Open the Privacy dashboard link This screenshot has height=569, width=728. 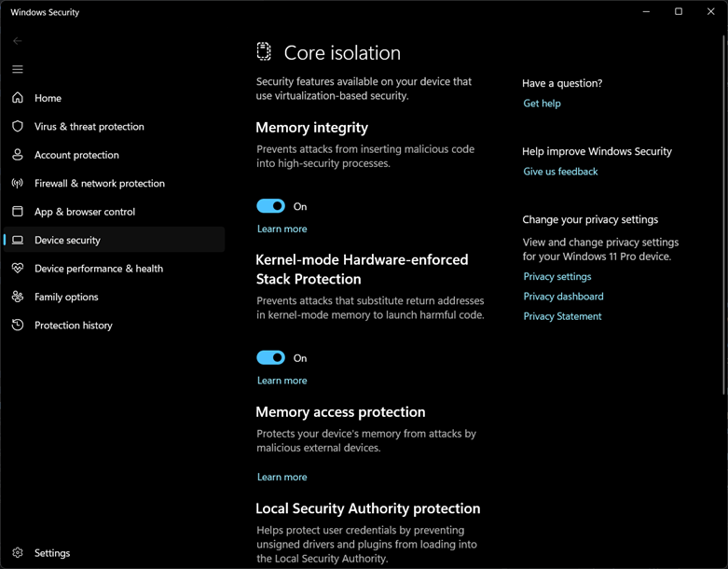tap(563, 297)
